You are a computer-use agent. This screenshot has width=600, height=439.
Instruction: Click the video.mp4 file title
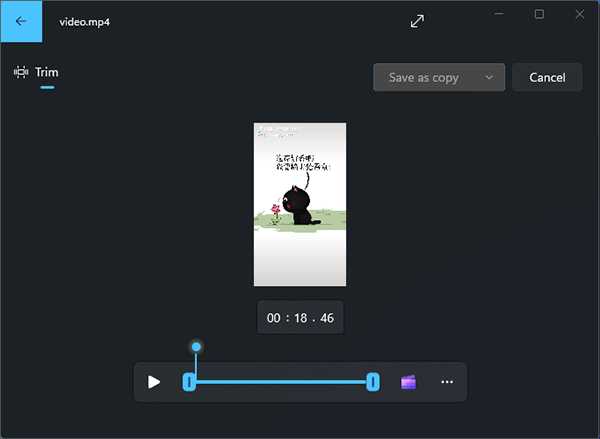(x=85, y=22)
